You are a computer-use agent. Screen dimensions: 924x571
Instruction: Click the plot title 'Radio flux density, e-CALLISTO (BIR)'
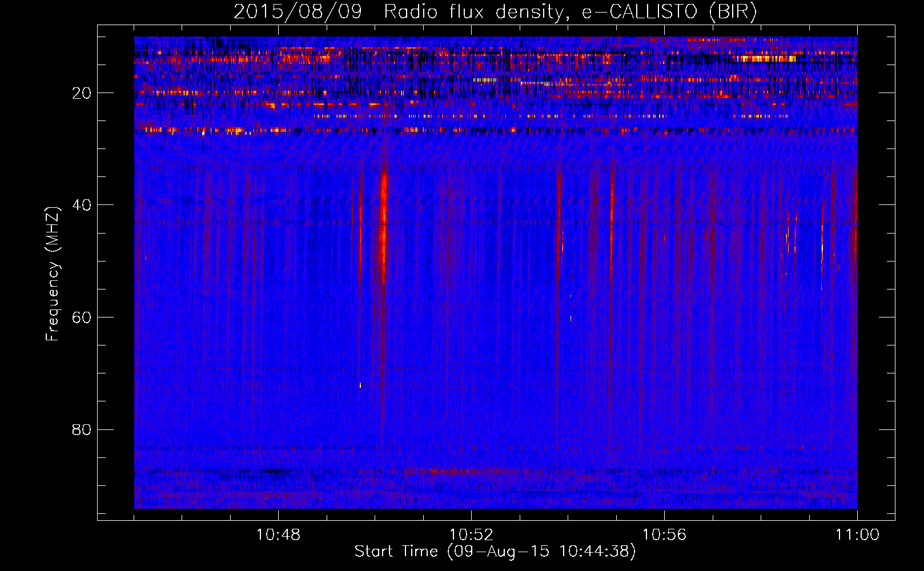[570, 12]
